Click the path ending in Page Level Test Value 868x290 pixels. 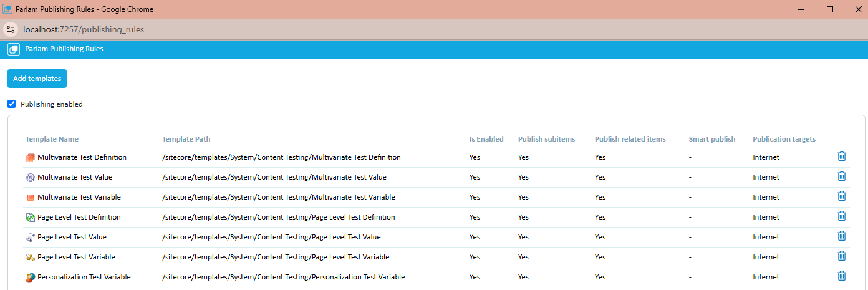271,237
